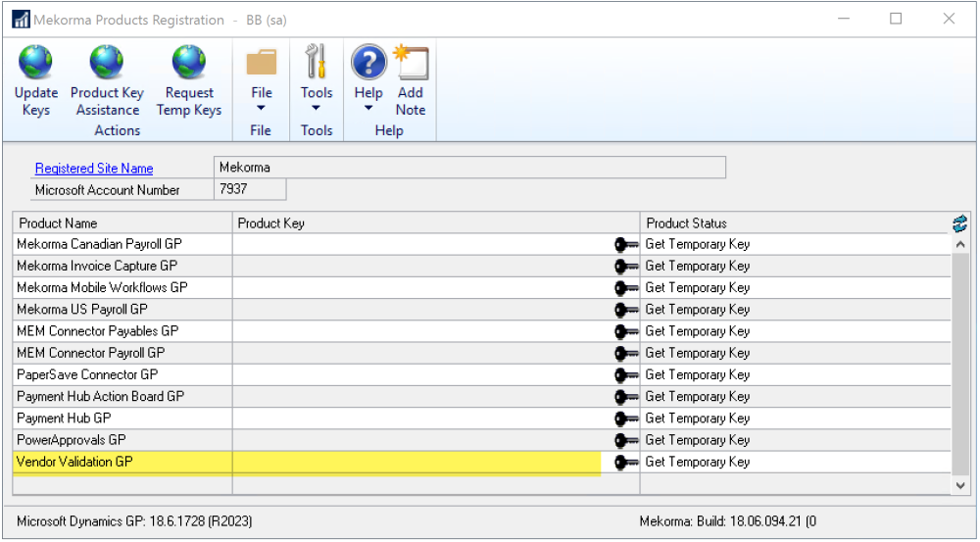Image resolution: width=980 pixels, height=542 pixels.
Task: Get Temporary Key for Vendor Validation GP
Action: tap(698, 462)
